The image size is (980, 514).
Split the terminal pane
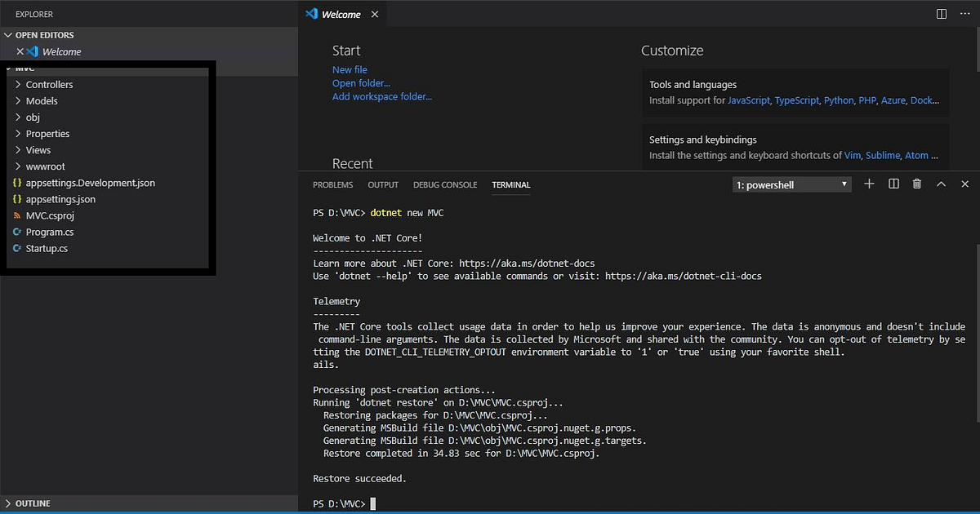(x=893, y=184)
